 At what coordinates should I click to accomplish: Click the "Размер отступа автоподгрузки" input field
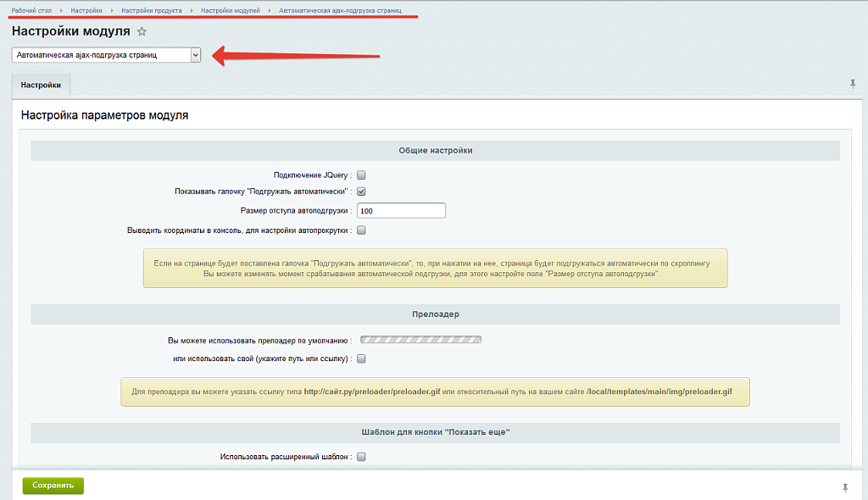[401, 211]
